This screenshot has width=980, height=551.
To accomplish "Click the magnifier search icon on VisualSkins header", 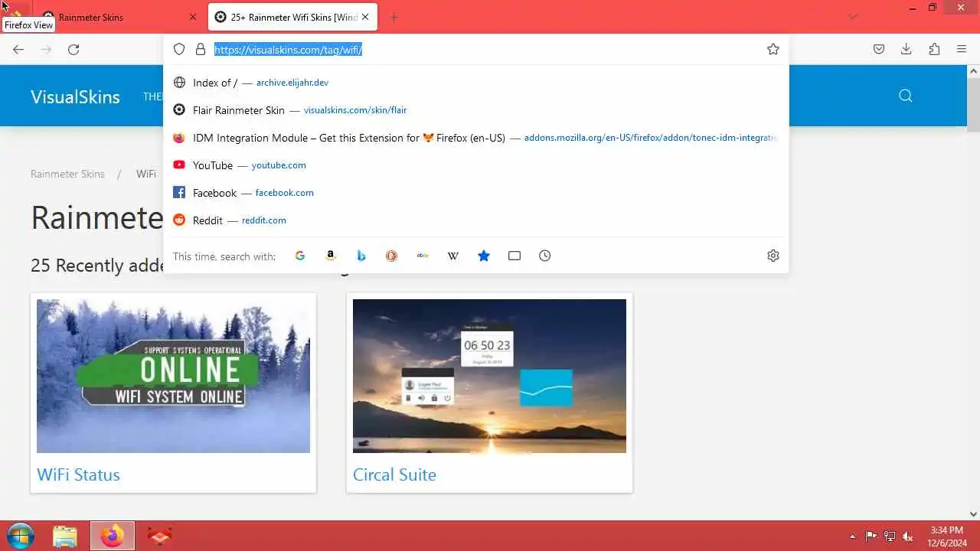I will pyautogui.click(x=906, y=96).
